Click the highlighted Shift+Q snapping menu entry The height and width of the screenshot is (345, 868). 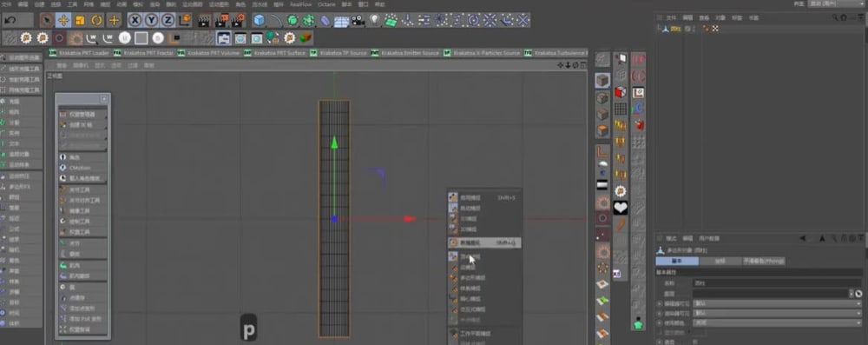point(483,242)
